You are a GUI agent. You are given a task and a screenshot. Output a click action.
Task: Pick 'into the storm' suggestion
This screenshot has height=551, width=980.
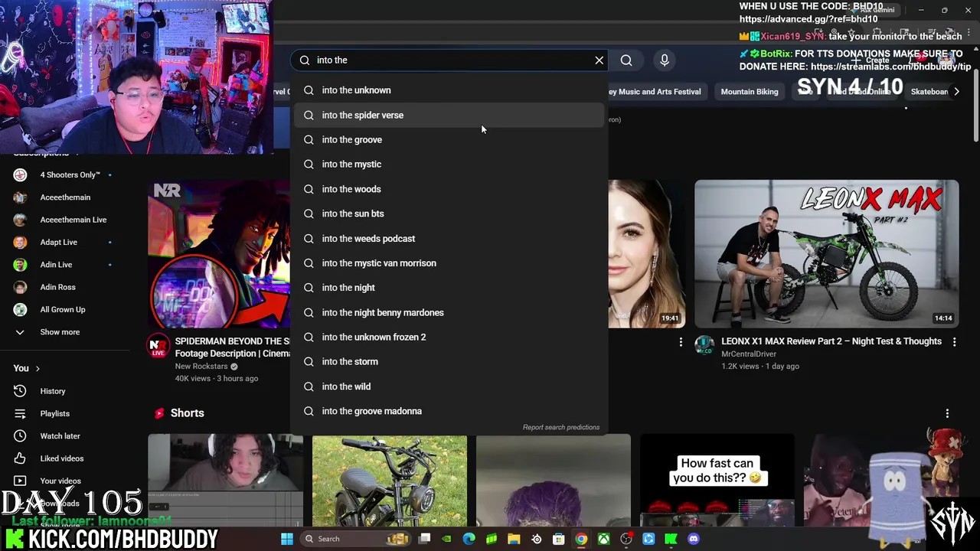click(x=449, y=361)
